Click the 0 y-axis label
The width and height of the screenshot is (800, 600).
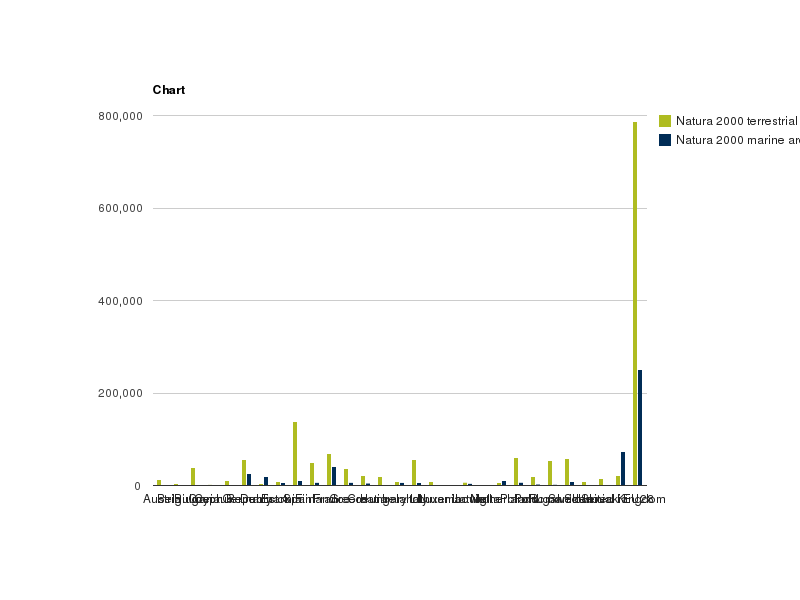coord(137,486)
